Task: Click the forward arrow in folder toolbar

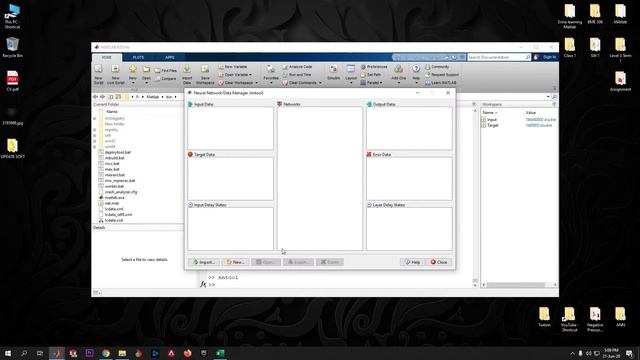Action: coord(102,97)
